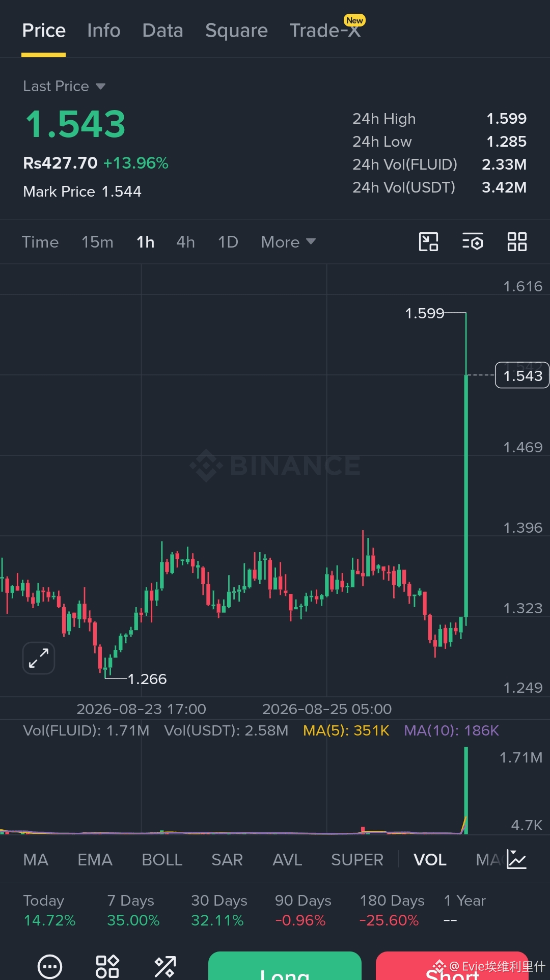Tap the MA(10): 186K label
The width and height of the screenshot is (550, 980).
451,730
